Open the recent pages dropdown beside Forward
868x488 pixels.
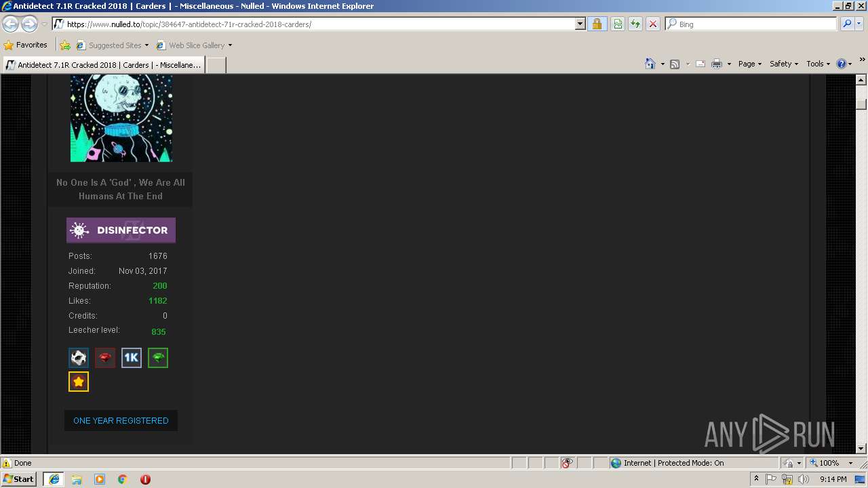44,24
